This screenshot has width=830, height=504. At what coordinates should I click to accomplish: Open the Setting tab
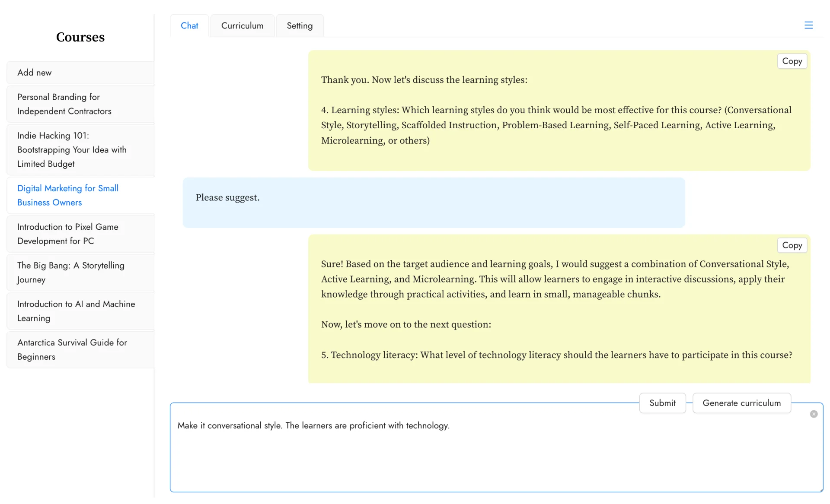coord(300,25)
